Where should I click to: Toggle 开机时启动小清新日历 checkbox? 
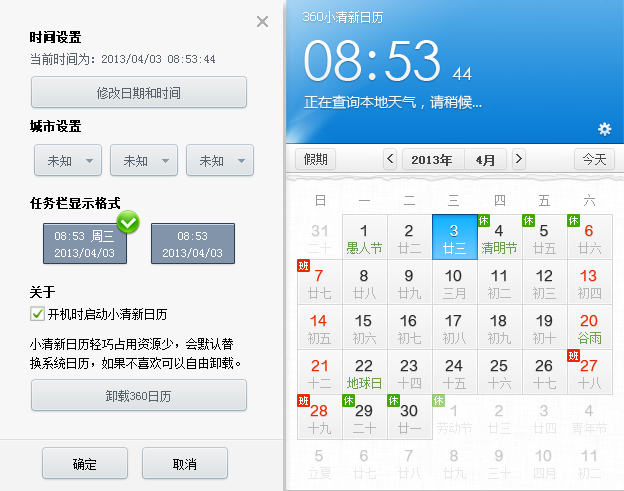tap(37, 314)
